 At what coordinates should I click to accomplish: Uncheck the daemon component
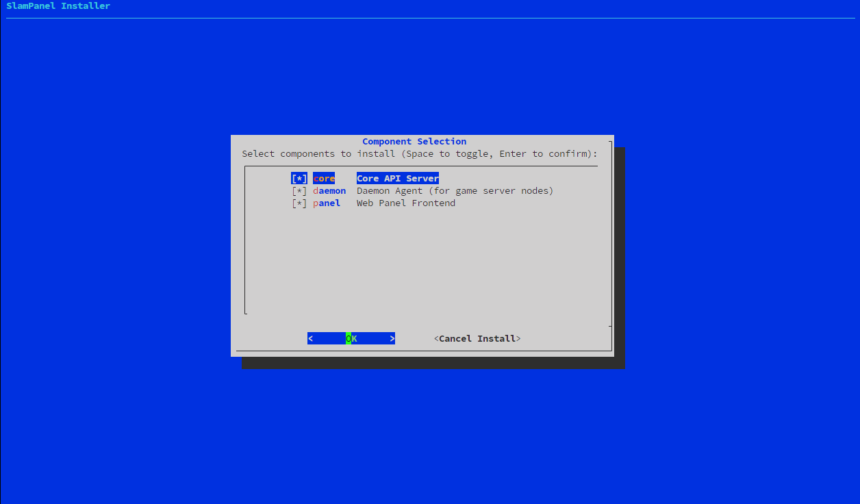[x=299, y=190]
